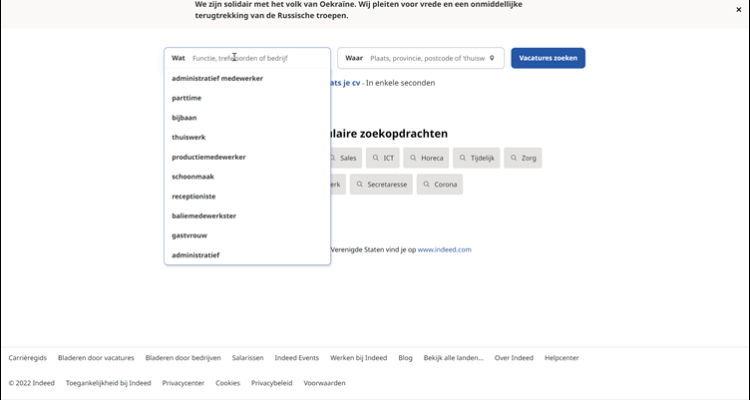750x400 pixels.
Task: Focus the Waar location input field
Action: [x=426, y=58]
